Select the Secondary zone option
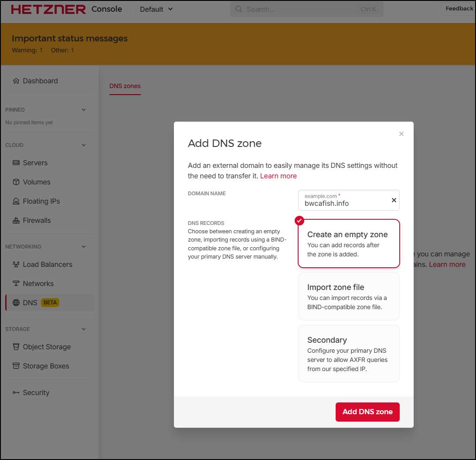Image resolution: width=476 pixels, height=460 pixels. (x=349, y=354)
